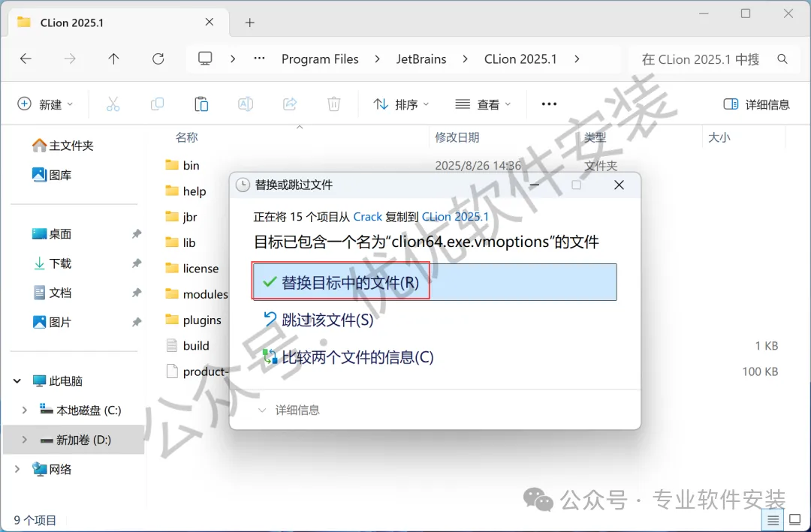Open 桌面 in the sidebar
This screenshot has width=811, height=532.
[x=53, y=234]
